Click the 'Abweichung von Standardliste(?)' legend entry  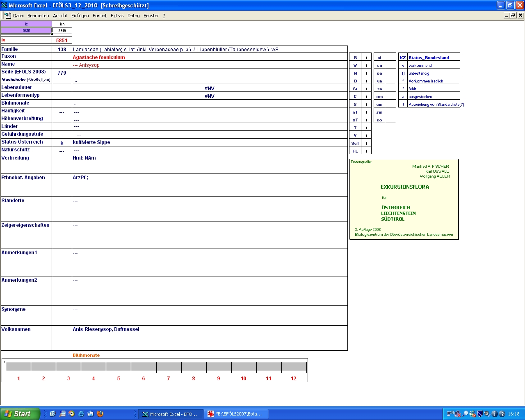436,104
